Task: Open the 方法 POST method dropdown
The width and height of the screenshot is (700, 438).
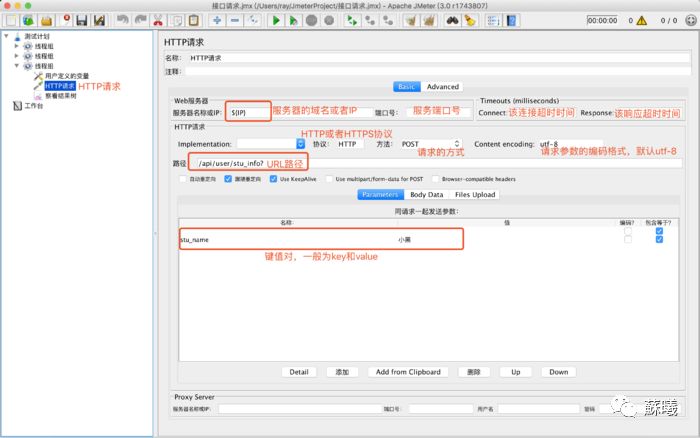Action: point(430,144)
